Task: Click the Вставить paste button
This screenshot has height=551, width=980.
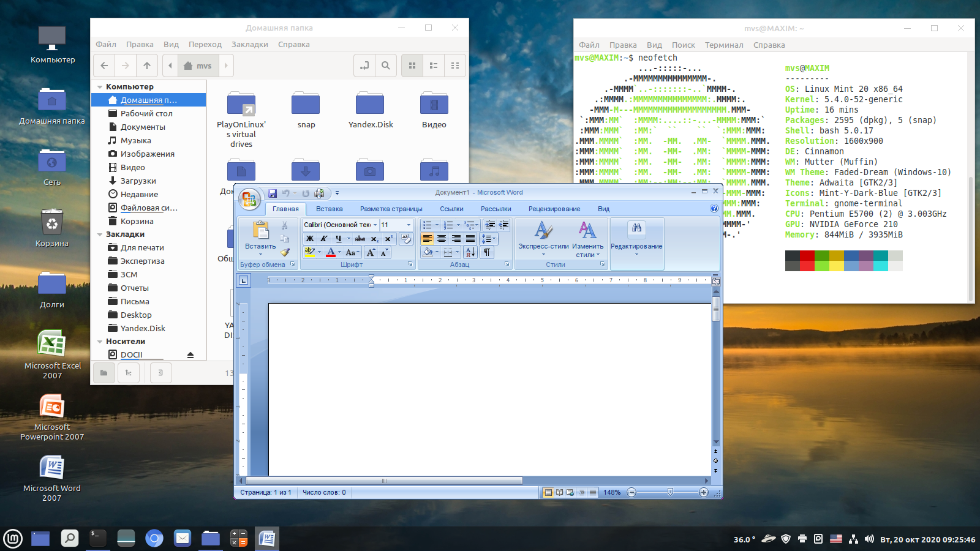Action: (260, 236)
